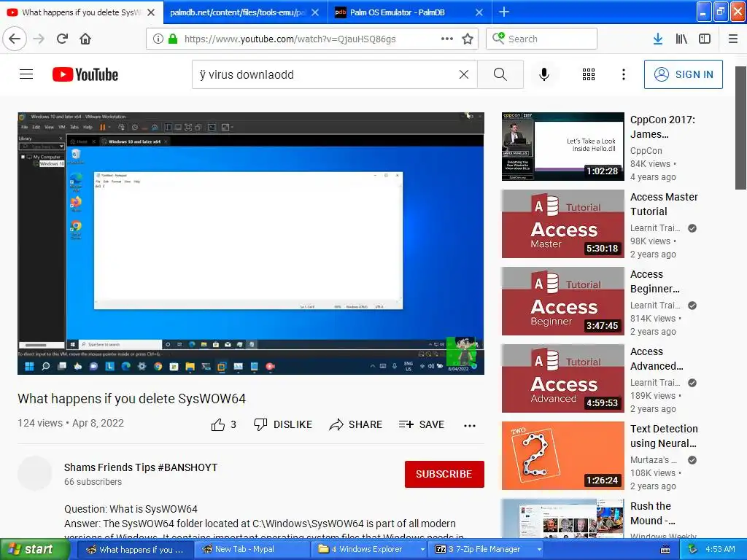Open Access Advanced tutorial thumbnail
The height and width of the screenshot is (560, 747).
point(562,378)
